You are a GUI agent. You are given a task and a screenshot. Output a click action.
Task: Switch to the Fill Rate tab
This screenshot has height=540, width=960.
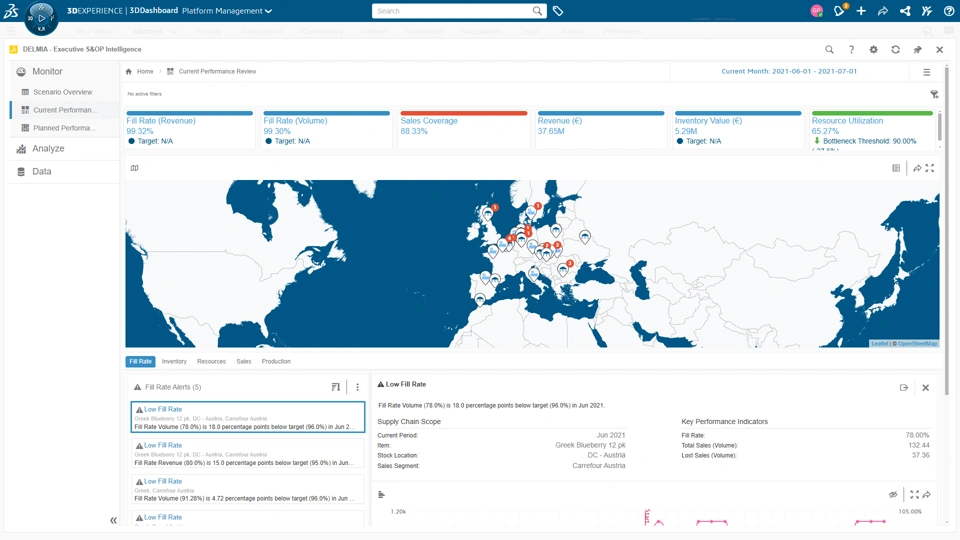point(140,362)
